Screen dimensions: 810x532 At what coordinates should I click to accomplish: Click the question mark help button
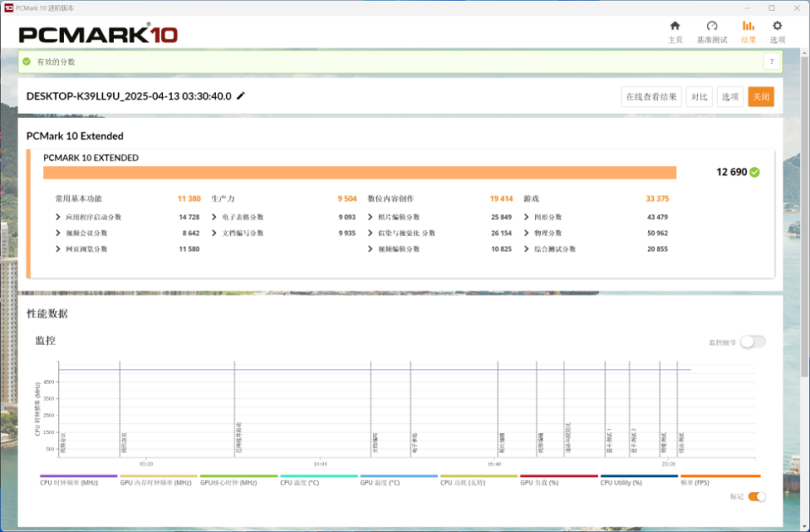click(771, 62)
